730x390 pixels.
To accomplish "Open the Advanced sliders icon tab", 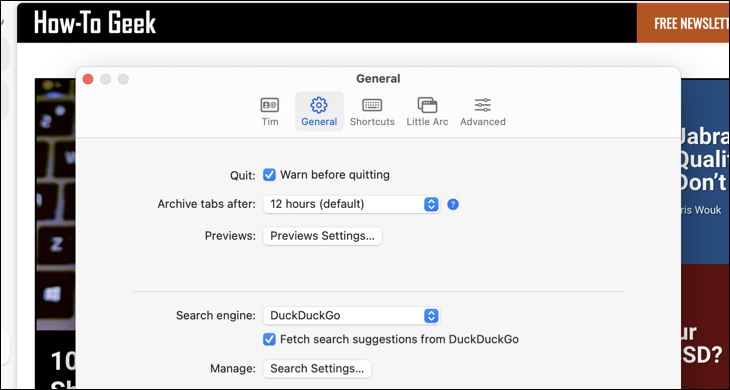I will tap(483, 112).
